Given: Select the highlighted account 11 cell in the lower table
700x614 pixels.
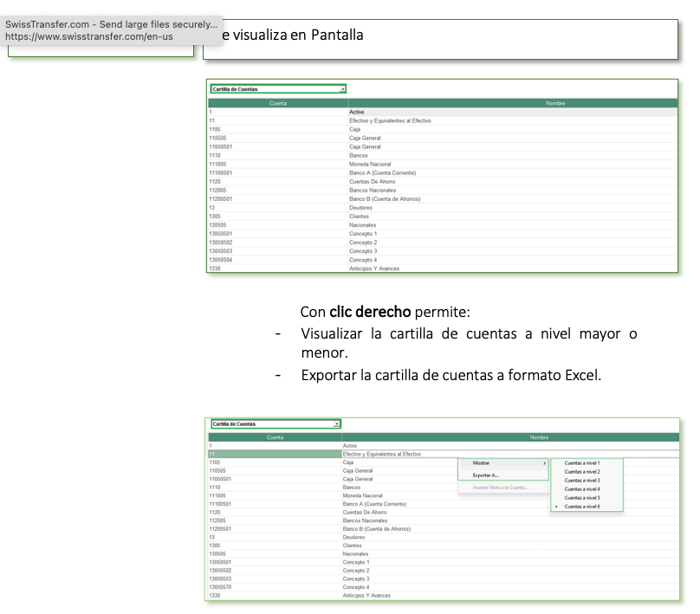Looking at the screenshot, I should (275, 454).
